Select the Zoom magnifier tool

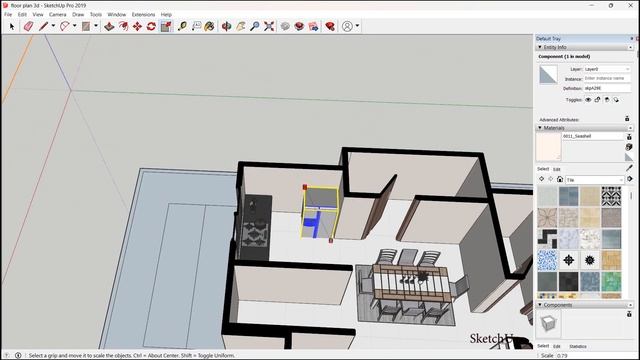pos(255,27)
